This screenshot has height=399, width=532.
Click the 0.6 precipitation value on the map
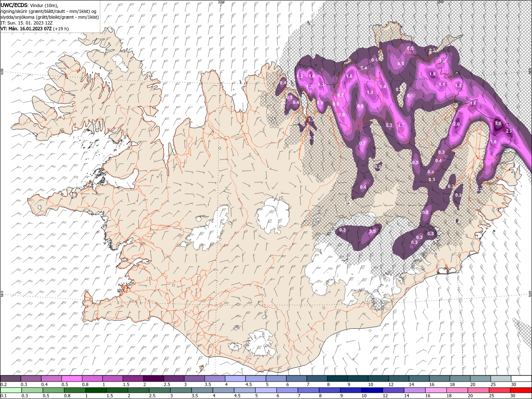click(x=360, y=106)
